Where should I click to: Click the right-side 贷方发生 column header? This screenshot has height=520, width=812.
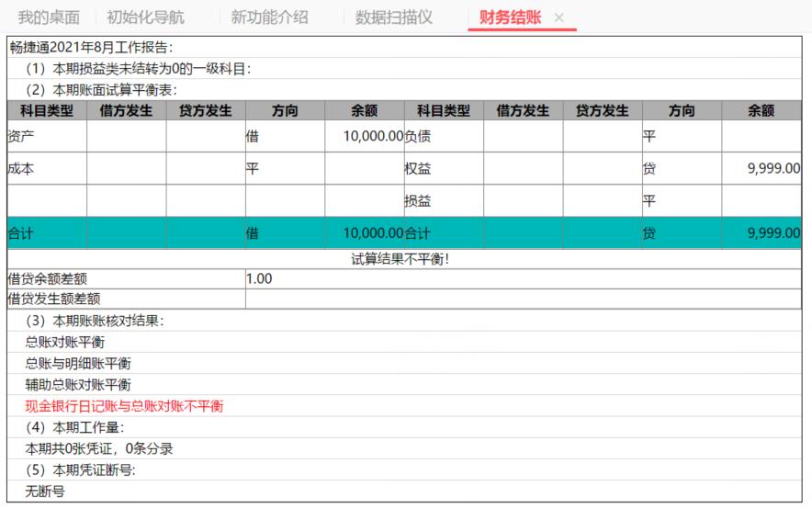click(603, 110)
